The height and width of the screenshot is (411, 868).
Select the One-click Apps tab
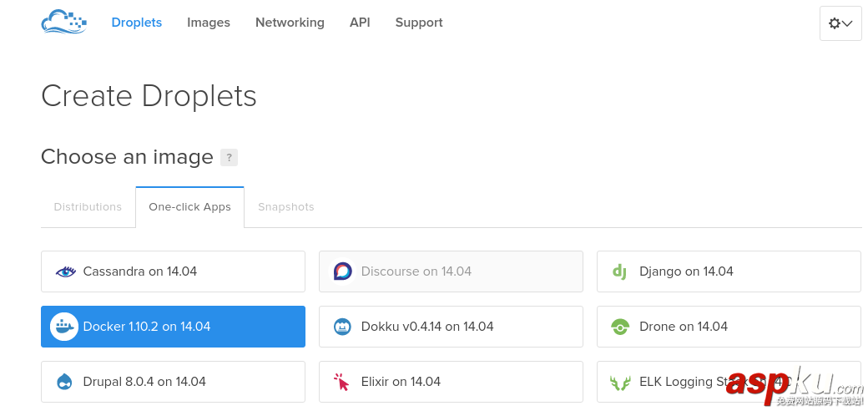pos(189,207)
